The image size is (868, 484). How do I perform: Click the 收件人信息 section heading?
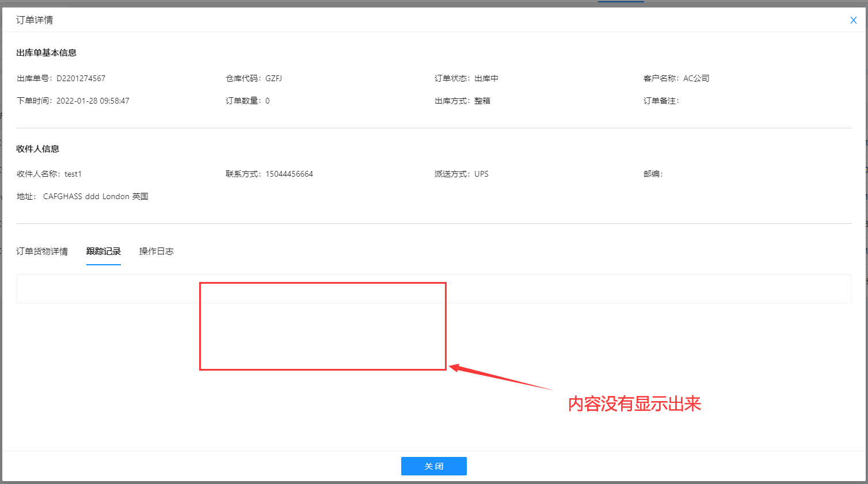coord(37,149)
